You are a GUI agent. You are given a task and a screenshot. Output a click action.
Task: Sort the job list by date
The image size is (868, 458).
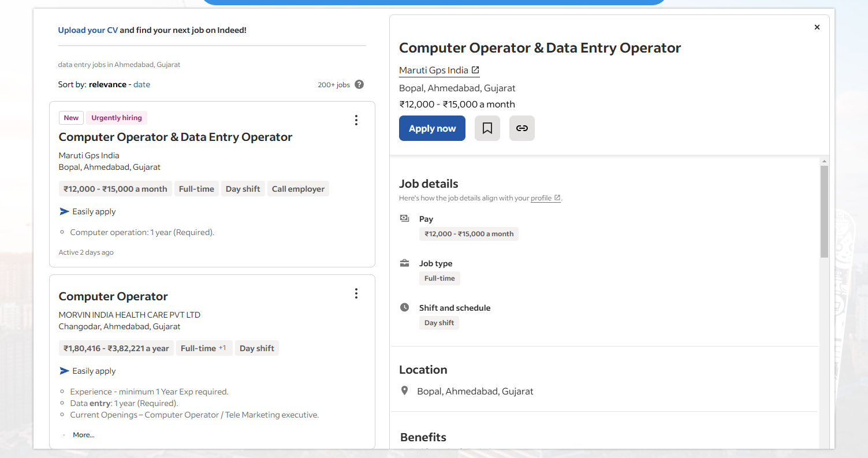coord(141,84)
